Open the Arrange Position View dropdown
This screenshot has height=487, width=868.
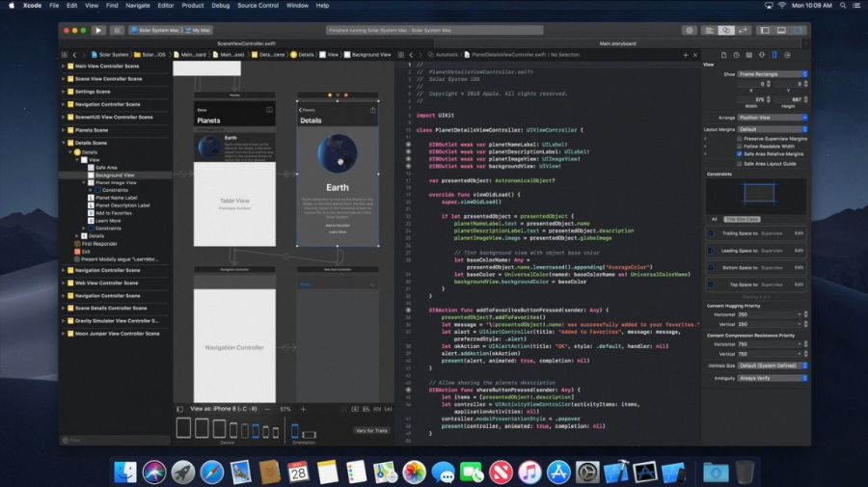pyautogui.click(x=773, y=118)
